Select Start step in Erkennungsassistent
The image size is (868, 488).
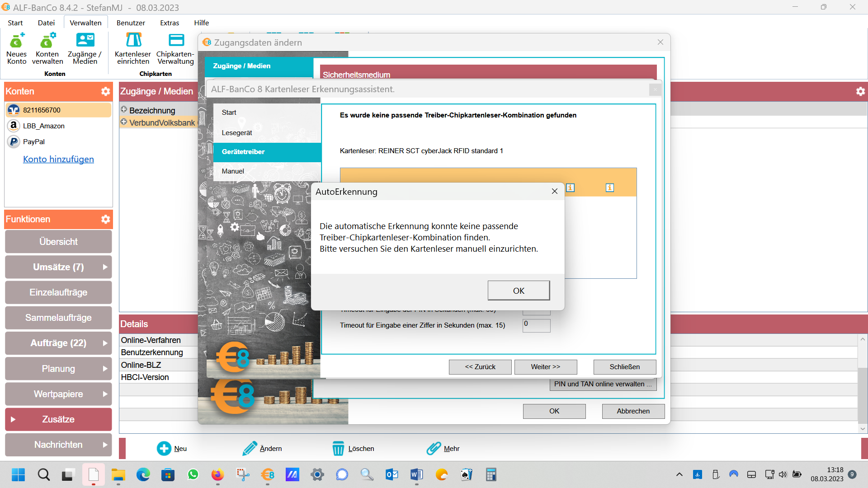pyautogui.click(x=267, y=113)
